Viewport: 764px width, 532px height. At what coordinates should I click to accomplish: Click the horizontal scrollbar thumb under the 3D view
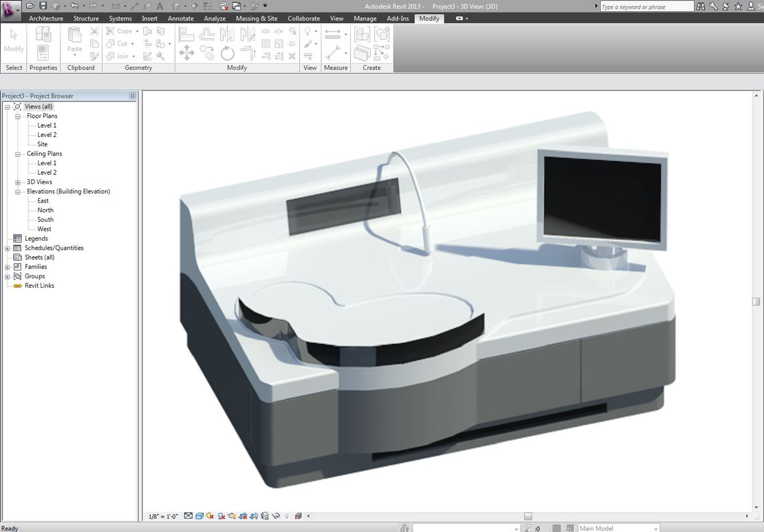click(x=528, y=516)
